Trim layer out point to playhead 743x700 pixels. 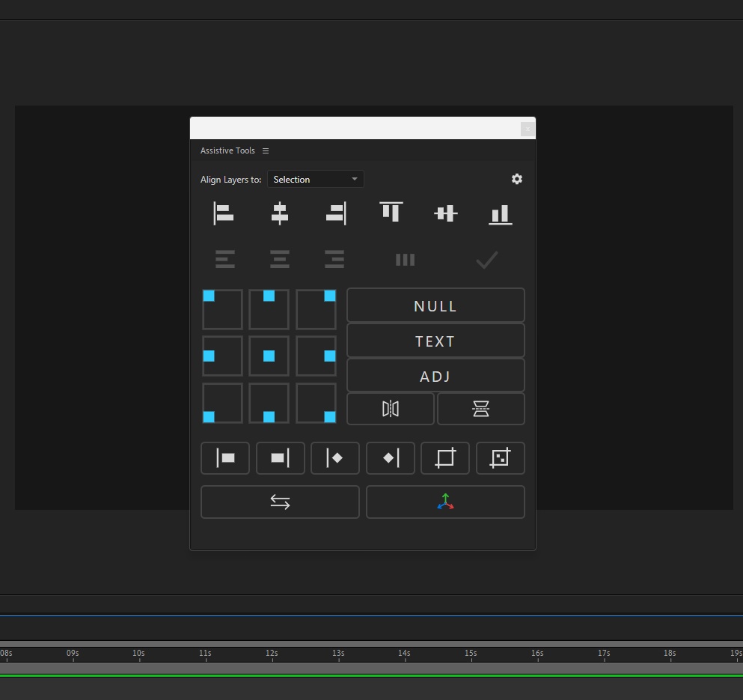coord(280,458)
